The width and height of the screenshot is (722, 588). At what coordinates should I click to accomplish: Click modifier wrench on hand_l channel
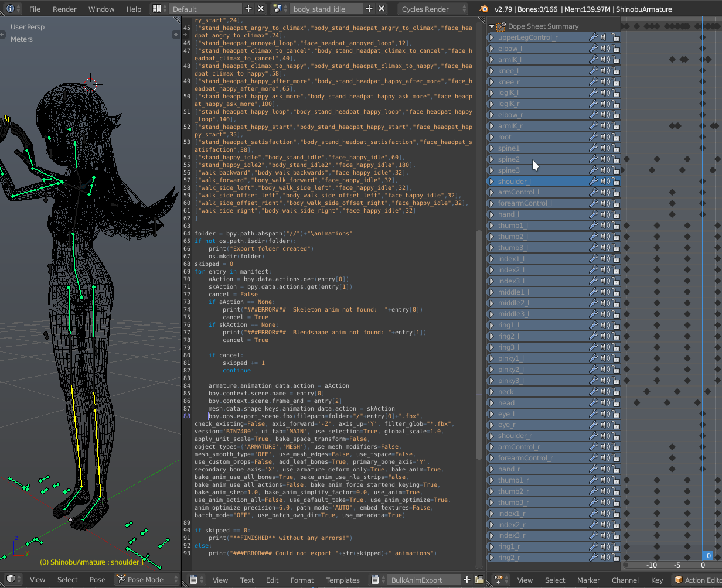click(593, 214)
